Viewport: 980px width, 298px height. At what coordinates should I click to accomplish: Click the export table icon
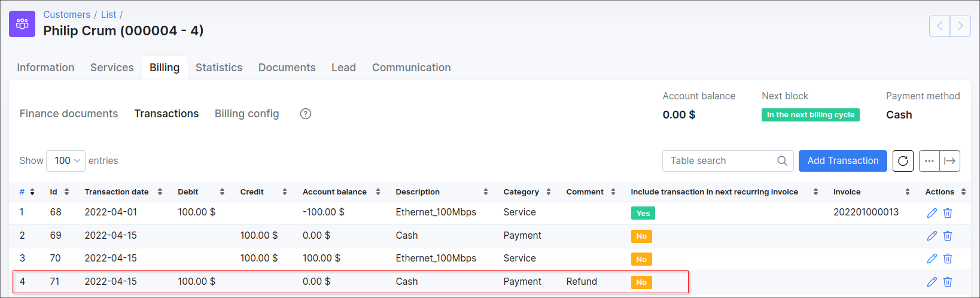tap(949, 161)
